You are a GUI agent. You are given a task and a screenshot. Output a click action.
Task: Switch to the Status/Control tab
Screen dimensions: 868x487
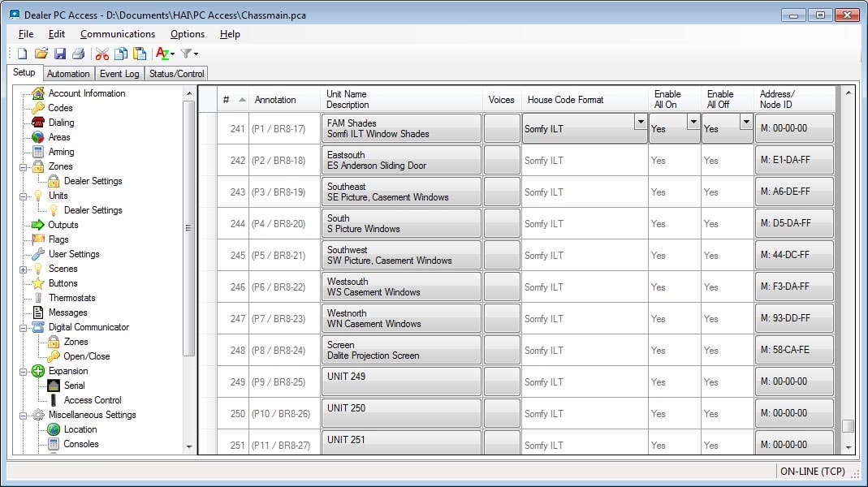coord(176,74)
